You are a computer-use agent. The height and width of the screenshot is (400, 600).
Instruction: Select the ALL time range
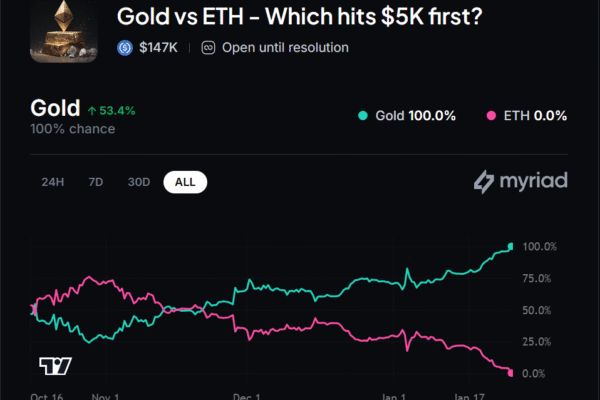pos(185,182)
